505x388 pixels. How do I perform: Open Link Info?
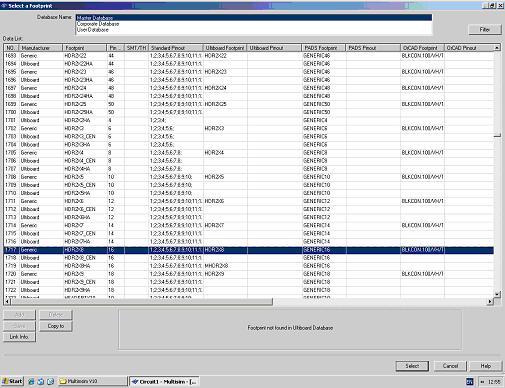[19, 337]
